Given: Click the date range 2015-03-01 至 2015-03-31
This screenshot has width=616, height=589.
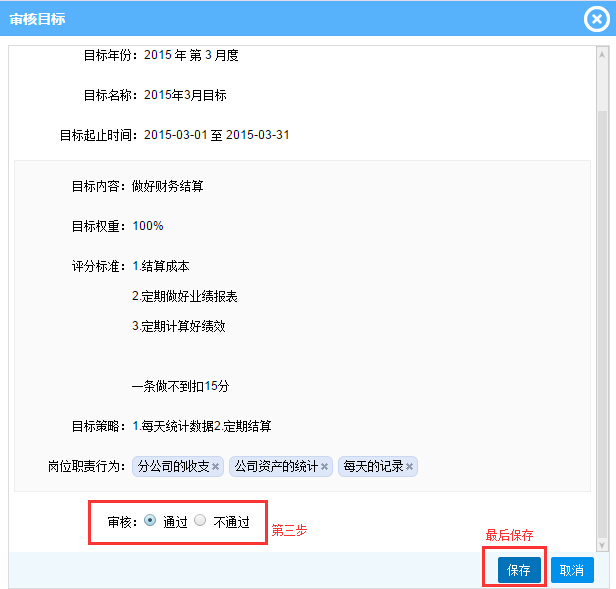Looking at the screenshot, I should (x=216, y=135).
